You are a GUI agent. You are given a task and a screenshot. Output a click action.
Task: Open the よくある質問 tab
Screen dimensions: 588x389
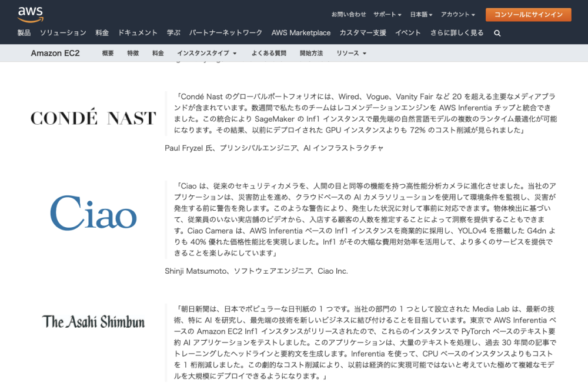(269, 54)
